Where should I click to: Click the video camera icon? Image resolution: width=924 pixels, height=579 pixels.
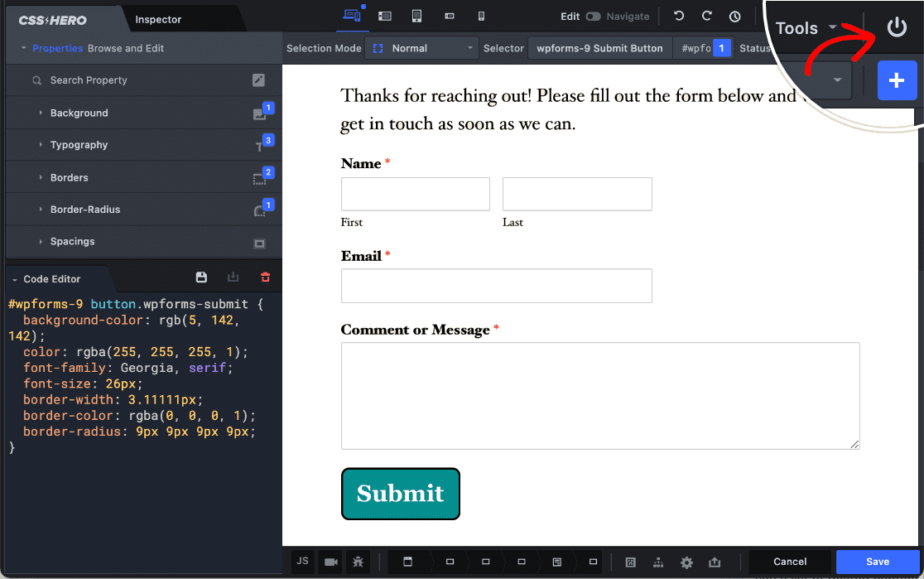point(331,562)
